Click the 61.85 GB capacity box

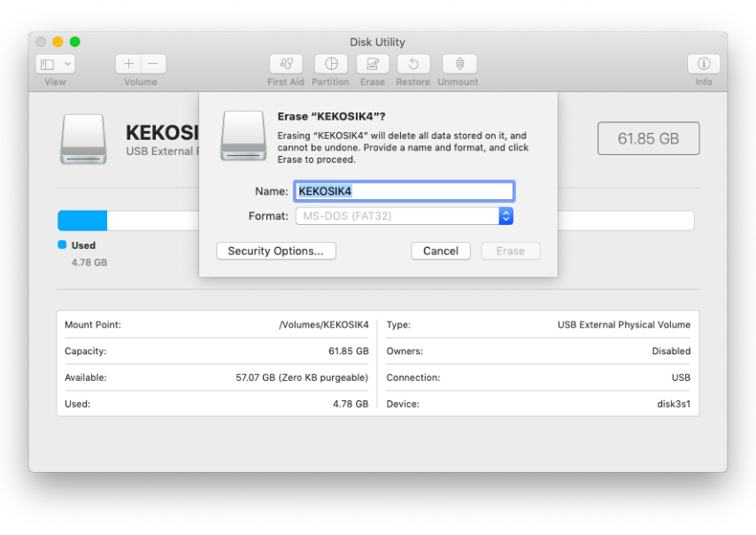click(649, 138)
